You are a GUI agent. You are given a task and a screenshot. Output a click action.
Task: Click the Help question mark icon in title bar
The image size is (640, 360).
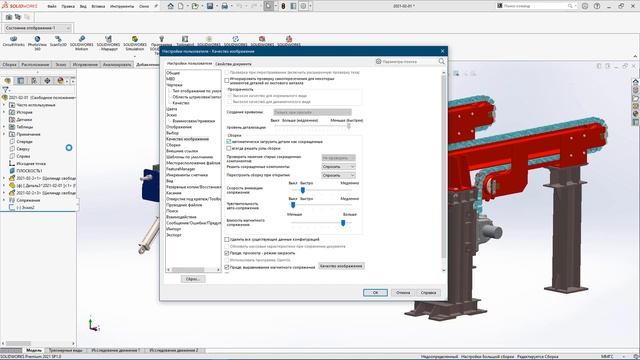[597, 6]
